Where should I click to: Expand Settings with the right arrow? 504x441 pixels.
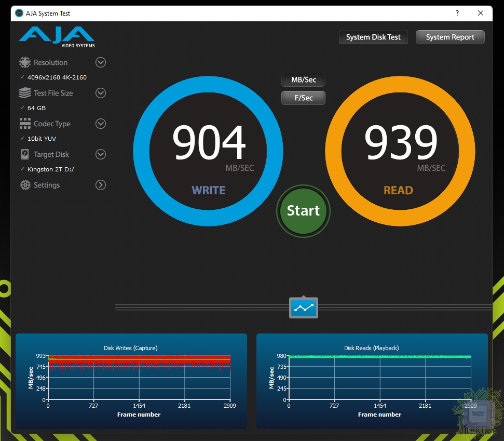[101, 185]
